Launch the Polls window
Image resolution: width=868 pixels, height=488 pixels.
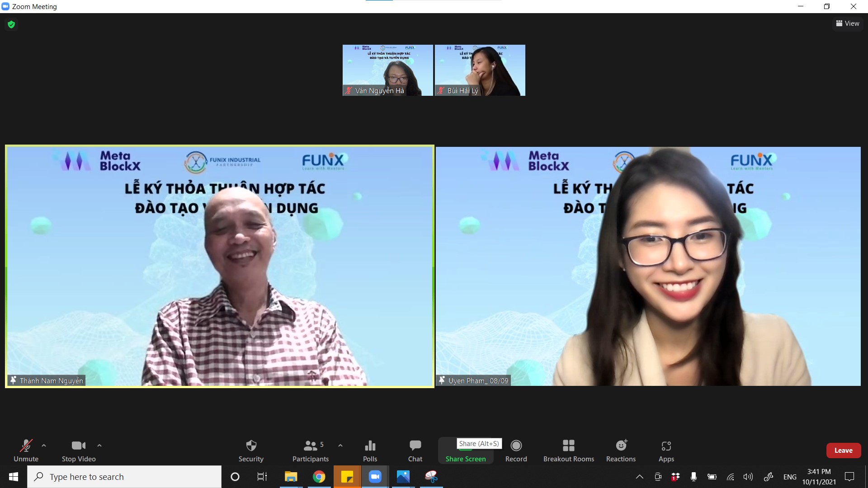370,450
